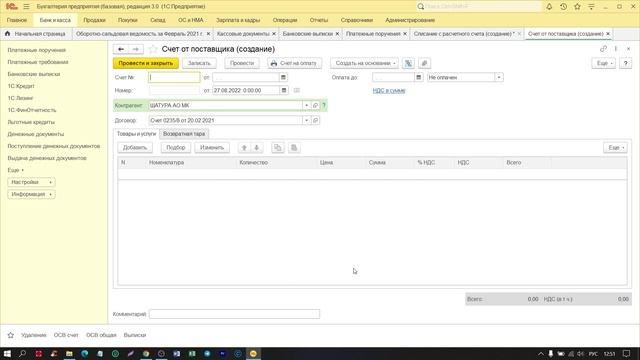Open favorites star in title bar
This screenshot has height=360, width=640.
coord(577,7)
